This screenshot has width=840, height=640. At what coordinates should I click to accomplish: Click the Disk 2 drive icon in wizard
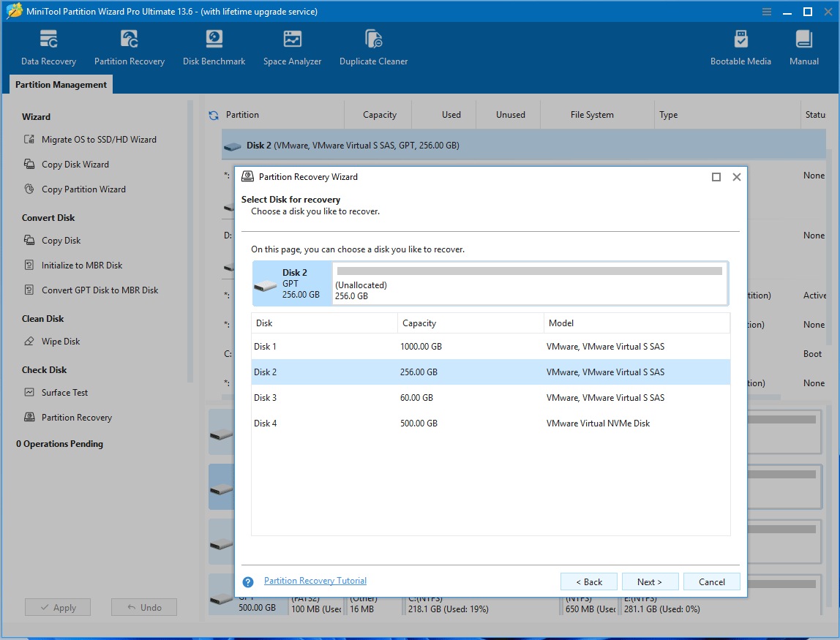pos(265,286)
